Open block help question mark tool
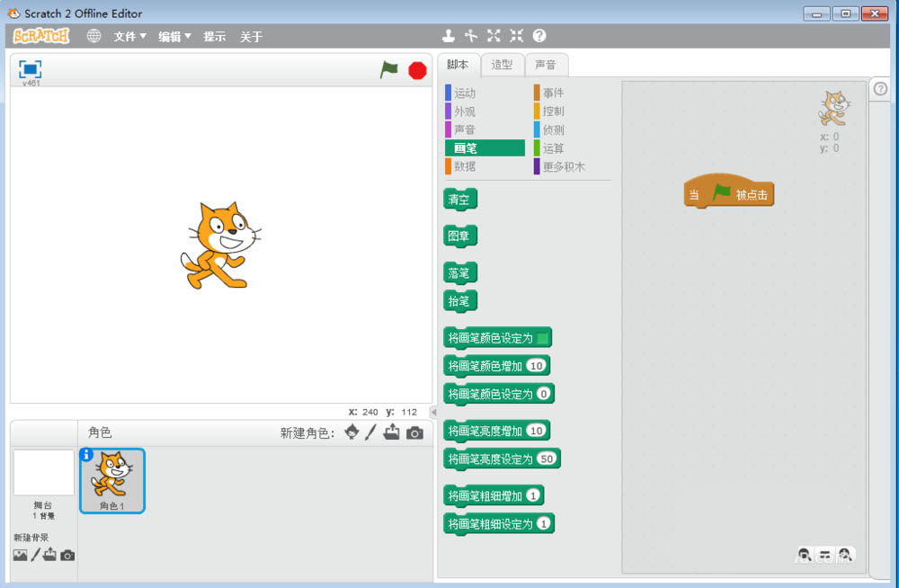The image size is (899, 588). click(x=539, y=36)
